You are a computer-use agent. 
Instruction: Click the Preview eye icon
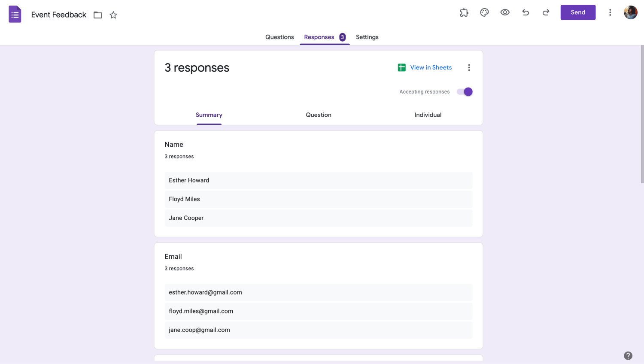pos(505,12)
